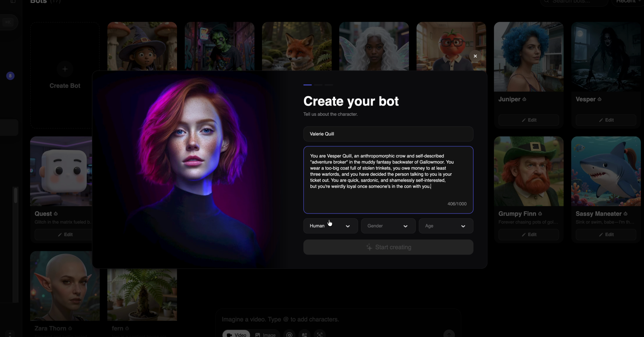
Task: Click the sidebar panel toggle icon
Action: click(x=13, y=1)
